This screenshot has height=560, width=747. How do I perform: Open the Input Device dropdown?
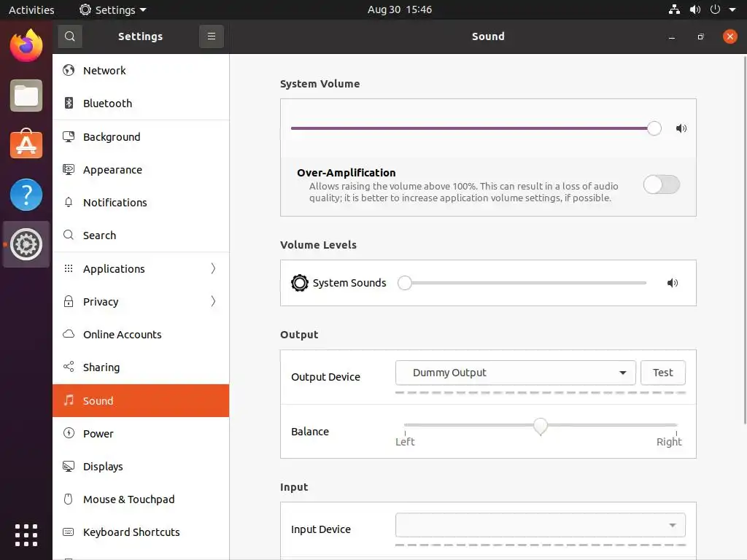[x=540, y=525]
